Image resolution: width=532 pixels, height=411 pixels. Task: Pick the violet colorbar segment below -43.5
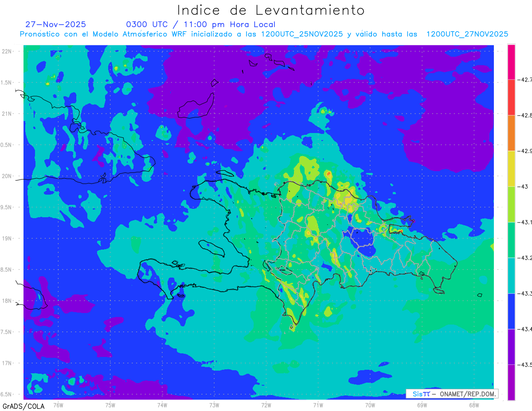511,382
